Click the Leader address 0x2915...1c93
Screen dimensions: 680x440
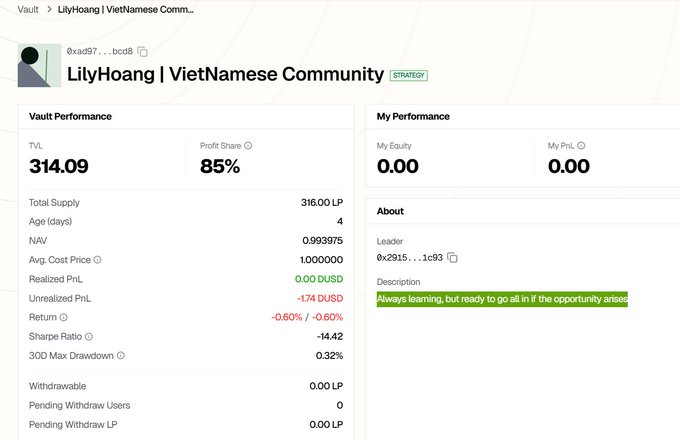click(x=409, y=257)
